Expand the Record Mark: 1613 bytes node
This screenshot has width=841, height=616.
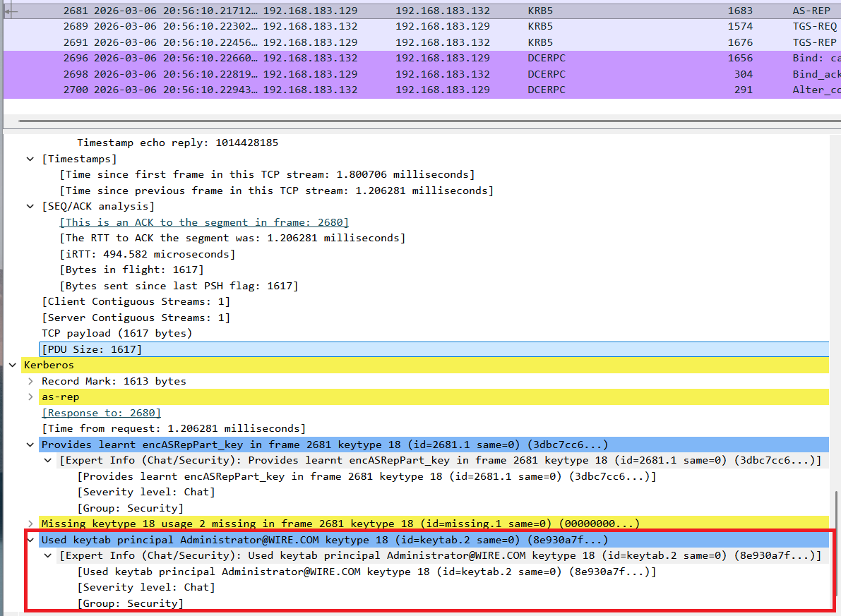30,381
